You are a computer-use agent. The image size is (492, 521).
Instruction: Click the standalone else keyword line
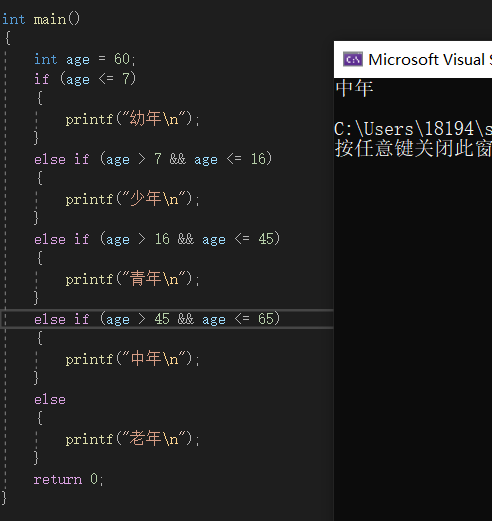(x=50, y=399)
